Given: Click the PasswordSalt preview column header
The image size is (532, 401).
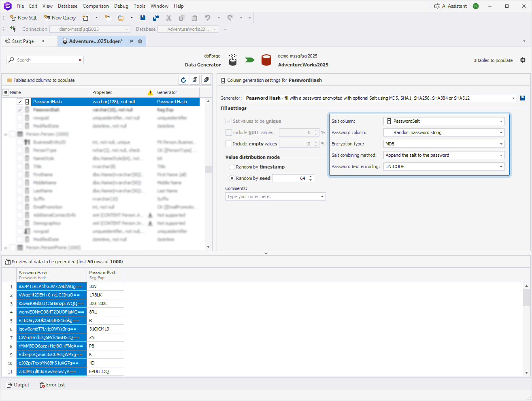Looking at the screenshot, I should click(105, 275).
